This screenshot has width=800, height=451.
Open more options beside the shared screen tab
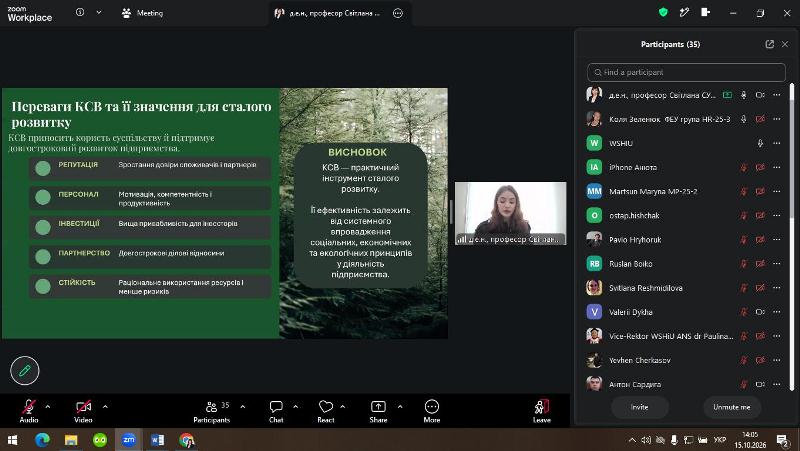tap(398, 13)
